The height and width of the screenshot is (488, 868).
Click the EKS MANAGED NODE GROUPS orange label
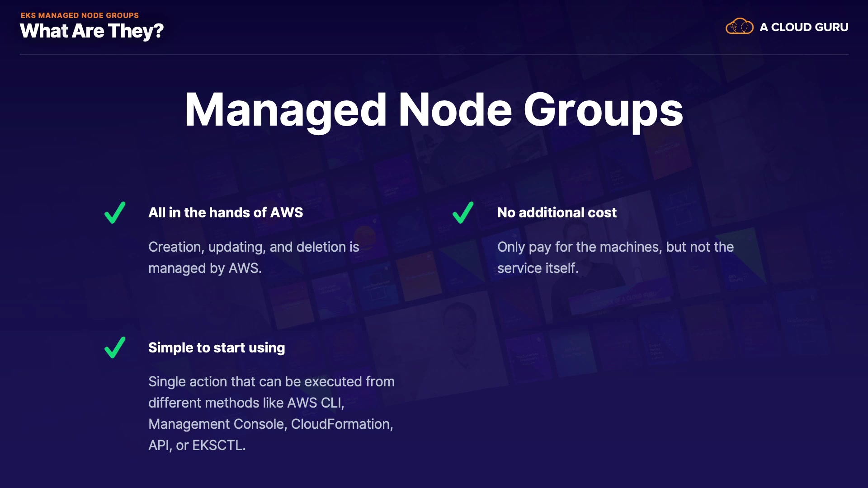pos(80,15)
